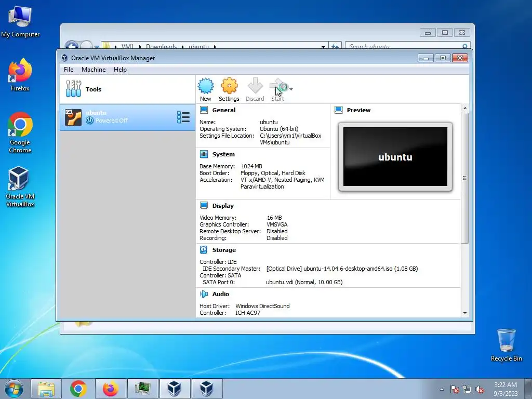Click the General section header

coord(223,110)
